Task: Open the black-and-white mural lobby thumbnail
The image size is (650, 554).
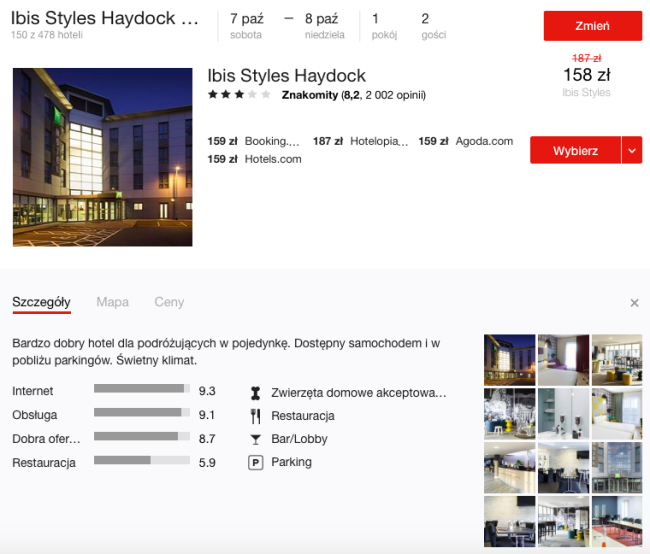Action: [509, 414]
